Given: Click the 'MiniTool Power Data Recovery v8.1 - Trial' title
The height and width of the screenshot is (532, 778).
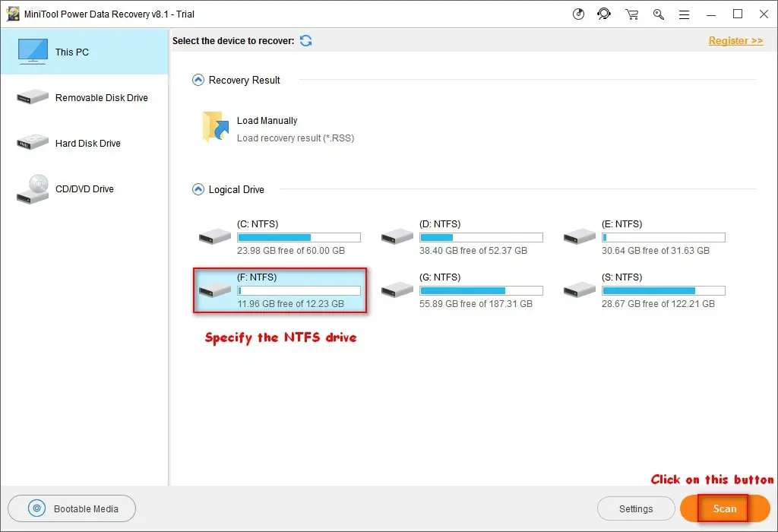Looking at the screenshot, I should [x=109, y=14].
